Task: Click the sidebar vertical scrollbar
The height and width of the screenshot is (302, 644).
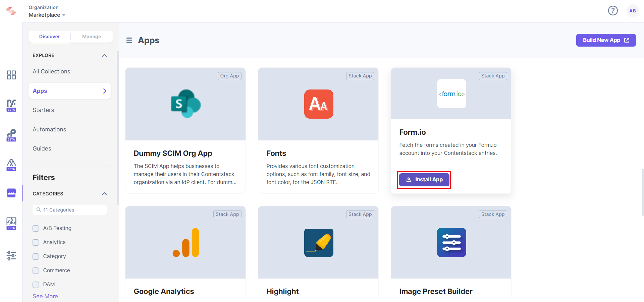Action: [x=117, y=127]
